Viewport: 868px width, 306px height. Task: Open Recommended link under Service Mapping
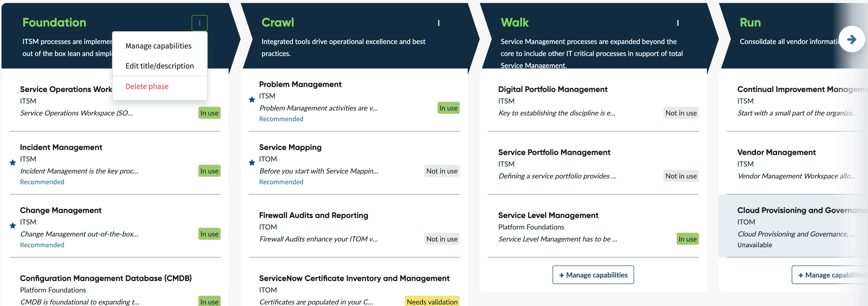(281, 182)
